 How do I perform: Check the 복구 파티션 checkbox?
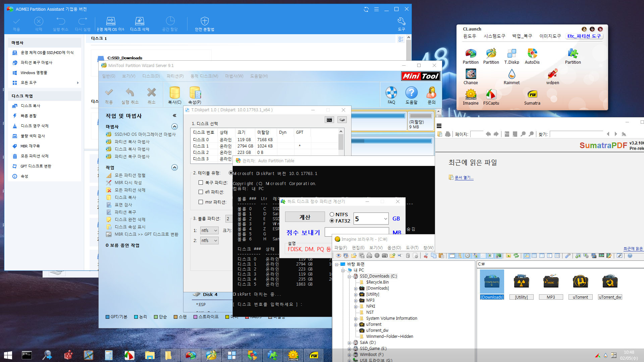201,183
